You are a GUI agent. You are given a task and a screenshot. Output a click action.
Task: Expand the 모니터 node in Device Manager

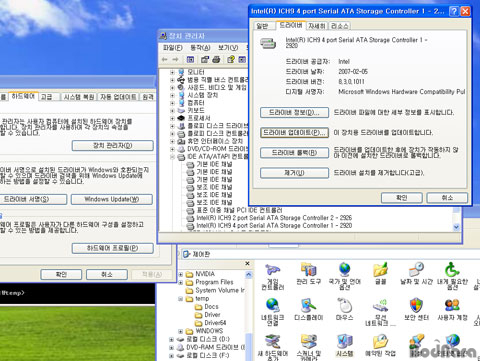click(x=172, y=72)
